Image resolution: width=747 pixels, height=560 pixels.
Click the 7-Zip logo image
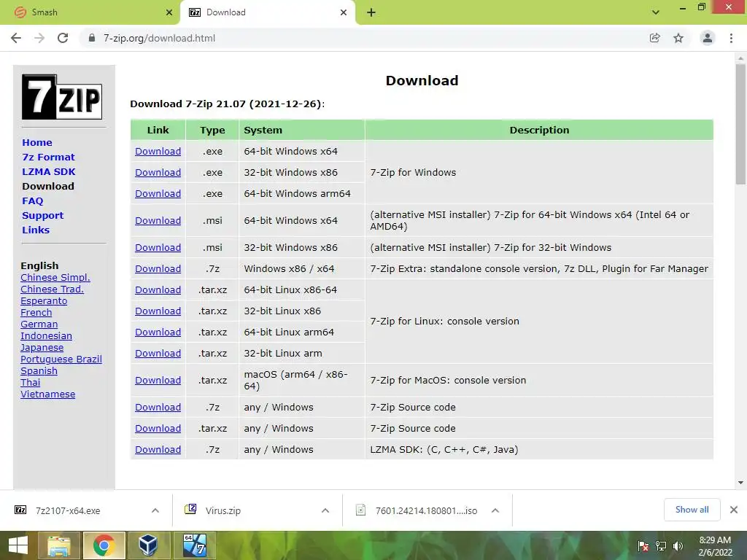[62, 97]
